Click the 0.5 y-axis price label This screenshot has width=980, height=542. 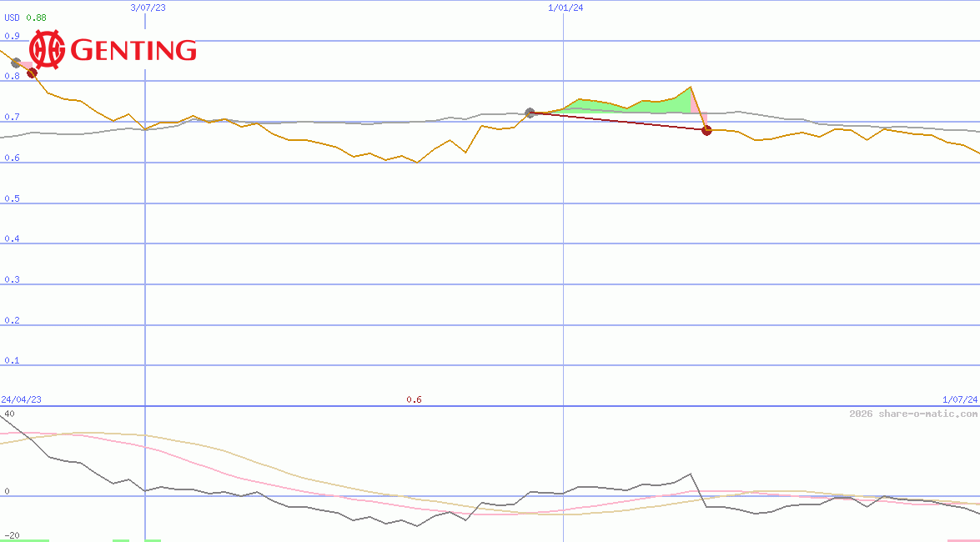(12, 198)
